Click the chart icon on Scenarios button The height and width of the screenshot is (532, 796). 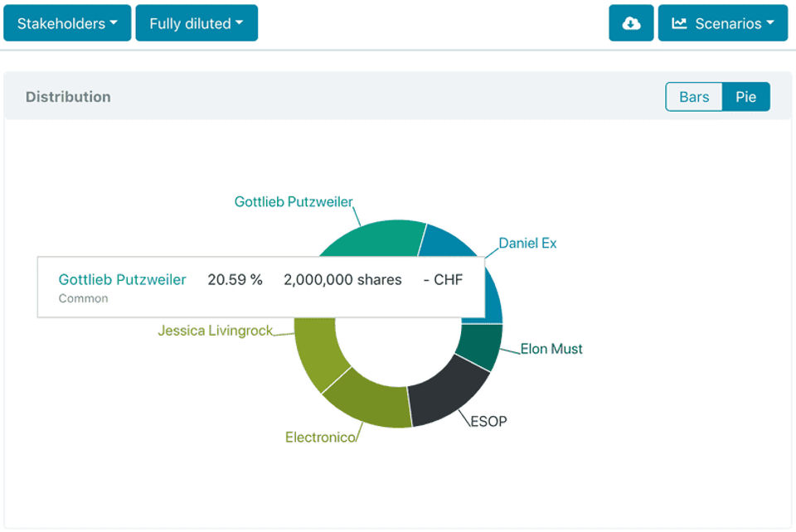coord(679,23)
